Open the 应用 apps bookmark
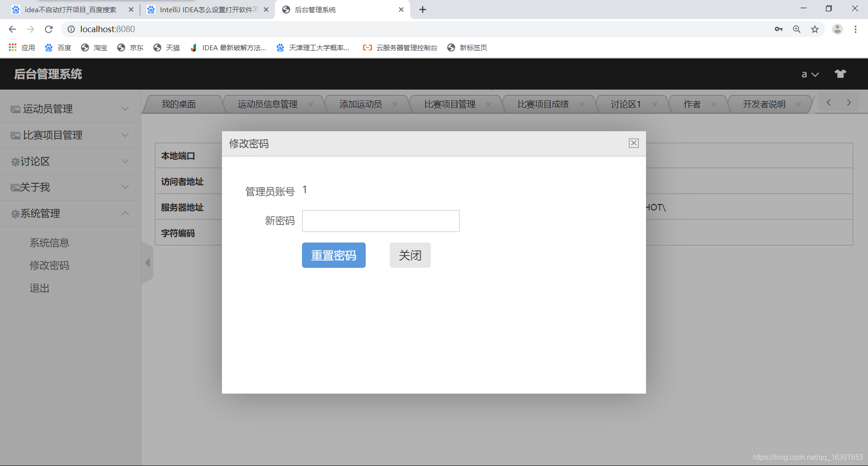868x466 pixels. [x=22, y=48]
